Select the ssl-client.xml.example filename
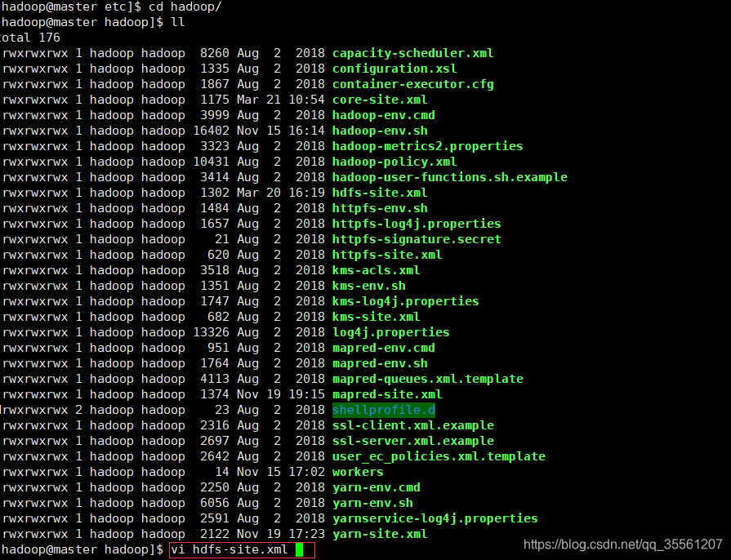Image resolution: width=731 pixels, height=560 pixels. 412,425
